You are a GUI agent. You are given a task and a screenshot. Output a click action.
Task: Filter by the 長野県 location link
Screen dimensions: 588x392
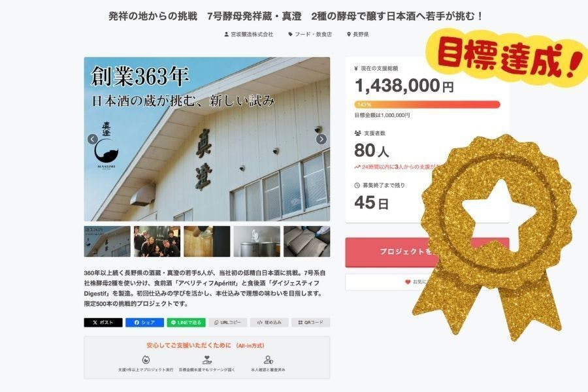pos(358,34)
